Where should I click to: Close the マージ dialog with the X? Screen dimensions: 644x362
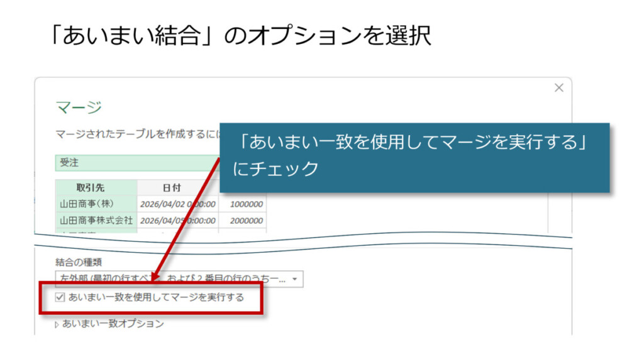pyautogui.click(x=558, y=89)
